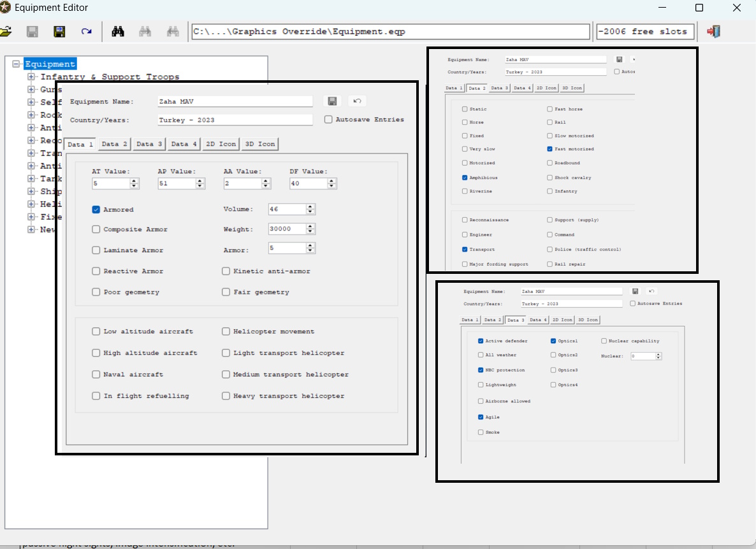Increase the Volume spinner value
Image resolution: width=756 pixels, height=549 pixels.
(x=310, y=206)
